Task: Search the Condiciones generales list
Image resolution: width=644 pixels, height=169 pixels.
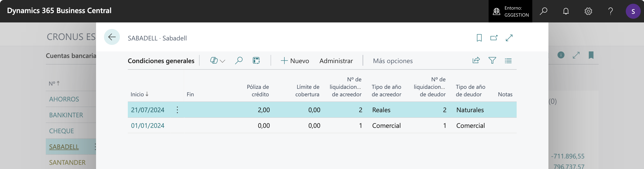Action: pos(239,61)
